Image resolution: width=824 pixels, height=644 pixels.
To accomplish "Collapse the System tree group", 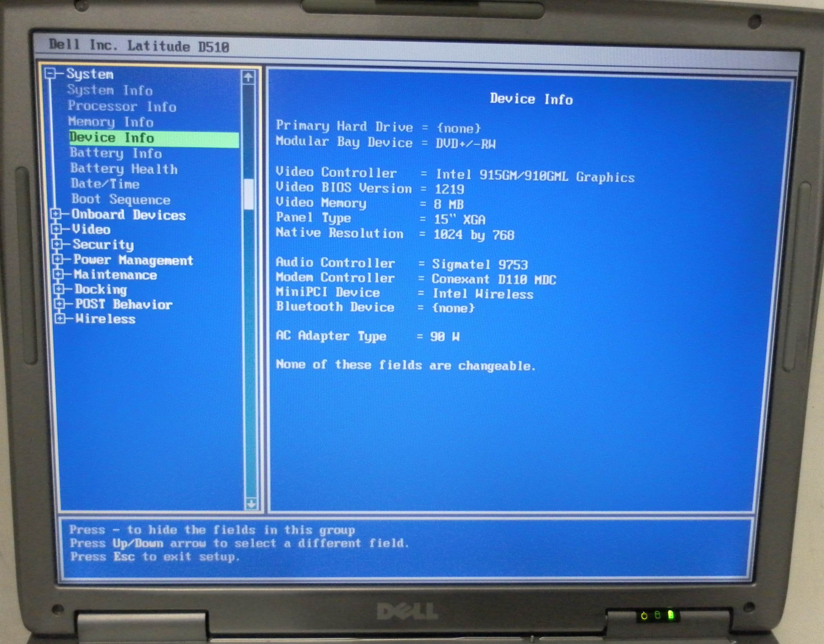I will [x=49, y=73].
